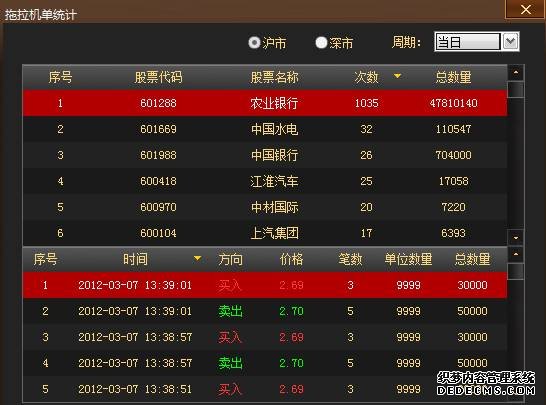Click the sort arrow next to 次数
The width and height of the screenshot is (546, 405).
(x=397, y=76)
